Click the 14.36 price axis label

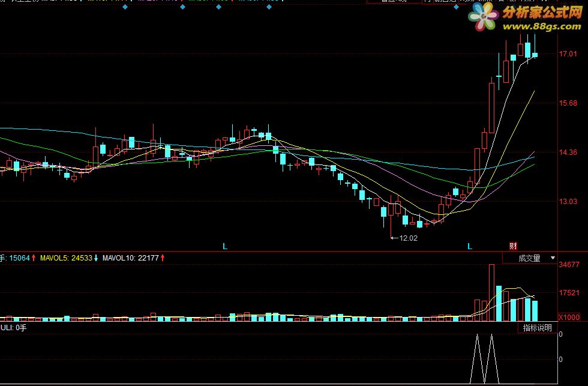tap(568, 152)
